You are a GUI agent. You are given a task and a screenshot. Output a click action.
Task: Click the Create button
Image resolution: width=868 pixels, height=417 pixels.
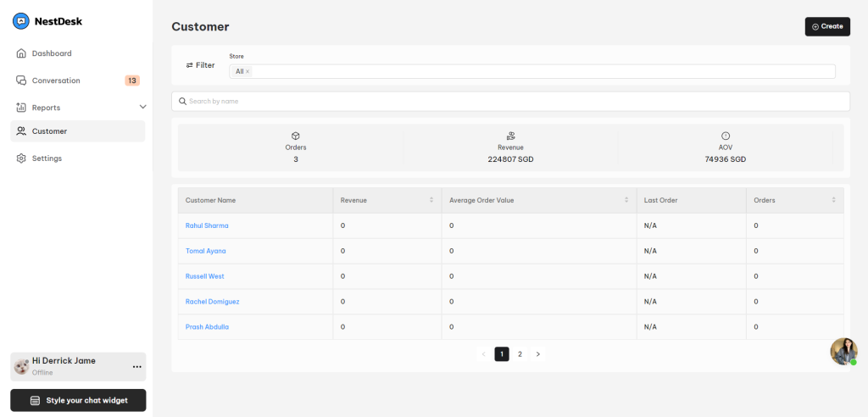point(827,26)
